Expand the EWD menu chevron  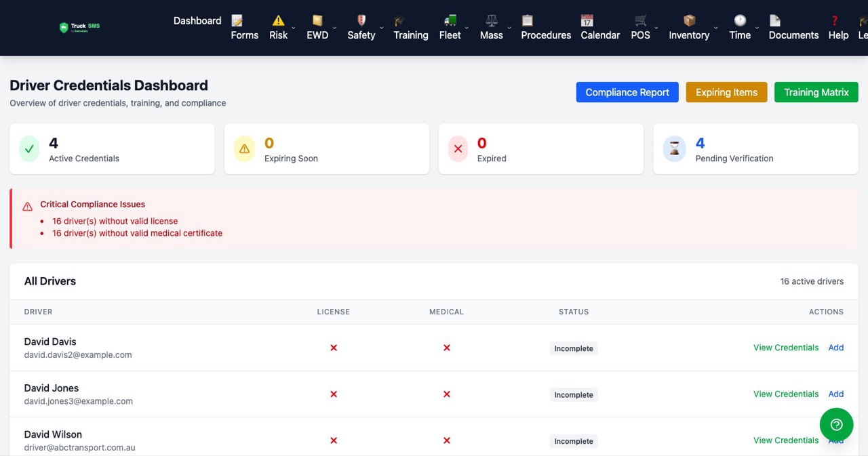[x=334, y=28]
